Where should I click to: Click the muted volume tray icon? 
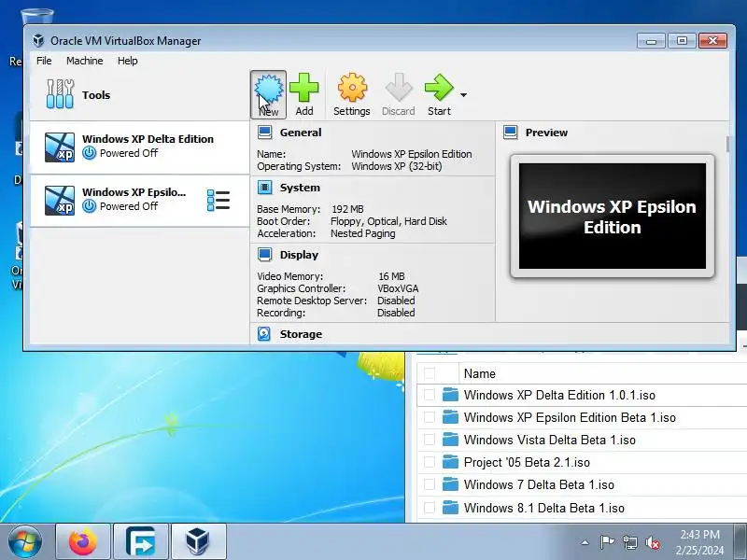pos(653,542)
